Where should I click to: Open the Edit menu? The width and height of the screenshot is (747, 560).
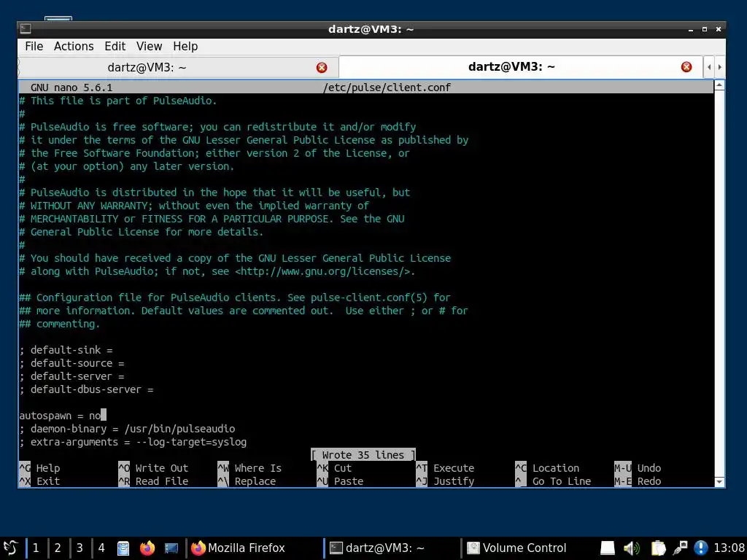point(115,46)
